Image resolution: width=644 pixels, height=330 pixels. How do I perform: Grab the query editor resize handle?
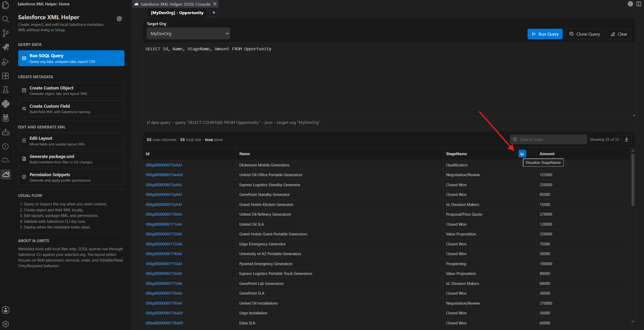click(634, 115)
